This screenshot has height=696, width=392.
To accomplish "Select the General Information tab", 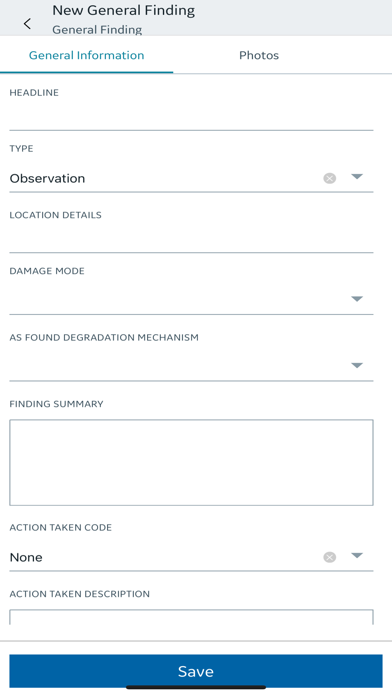I will click(x=87, y=55).
